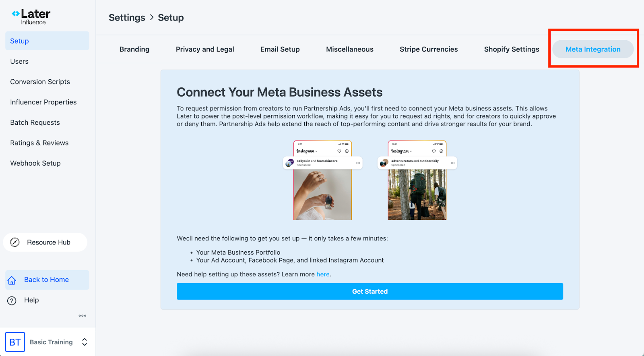Image resolution: width=644 pixels, height=356 pixels.
Task: Switch to Shopify Settings tab
Action: pyautogui.click(x=511, y=49)
